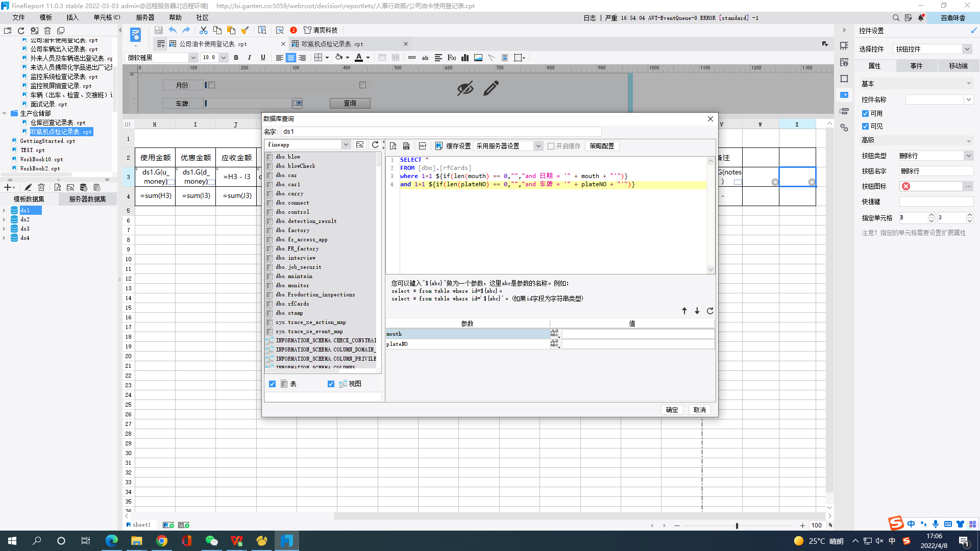The height and width of the screenshot is (551, 980).
Task: Collapse the 生产仓储部 folder
Action: pos(5,114)
